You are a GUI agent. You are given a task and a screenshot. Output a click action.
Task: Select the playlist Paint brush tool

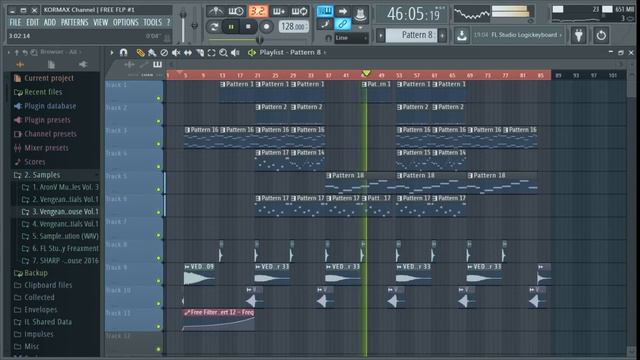152,53
